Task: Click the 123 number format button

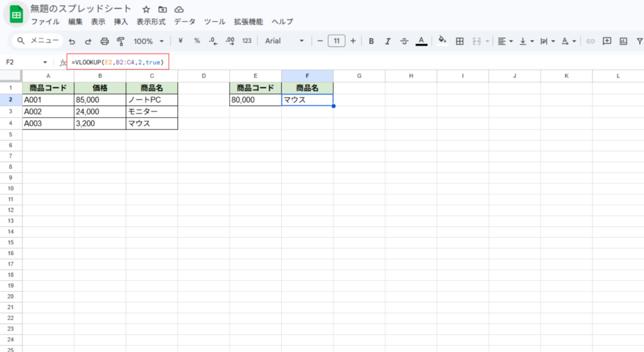Action: 247,41
